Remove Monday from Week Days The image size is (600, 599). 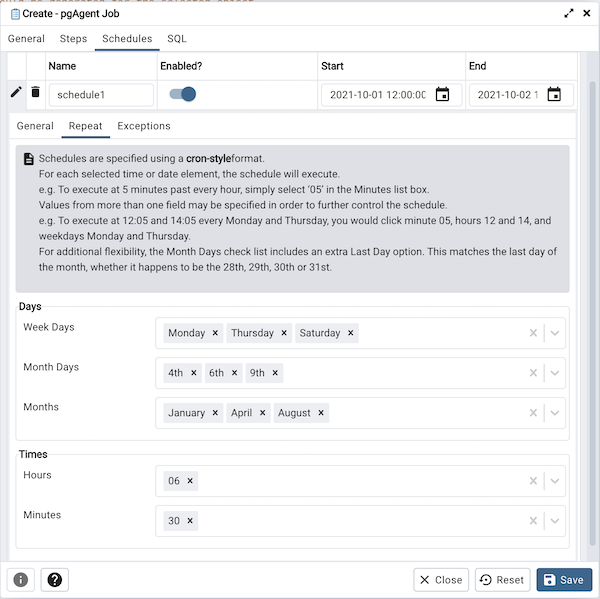[x=215, y=333]
